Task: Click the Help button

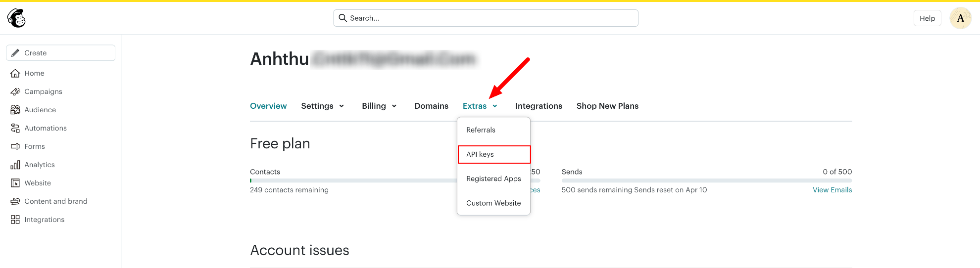Action: pyautogui.click(x=927, y=18)
